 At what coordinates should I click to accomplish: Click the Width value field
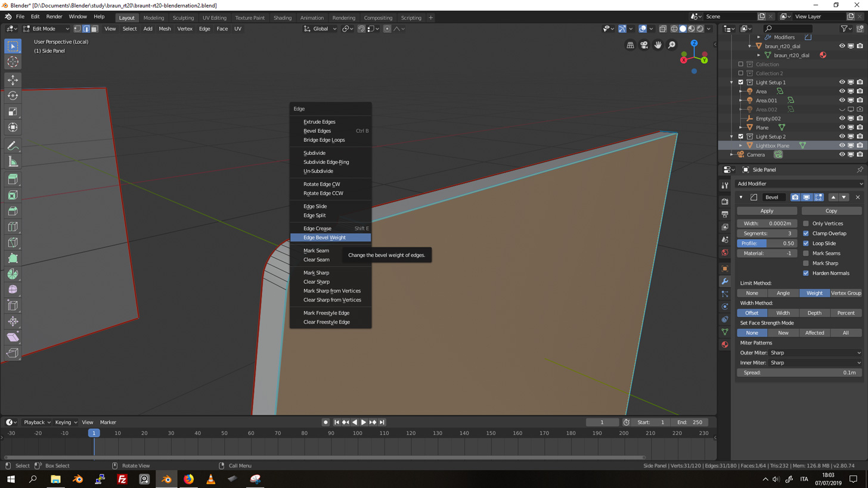767,223
